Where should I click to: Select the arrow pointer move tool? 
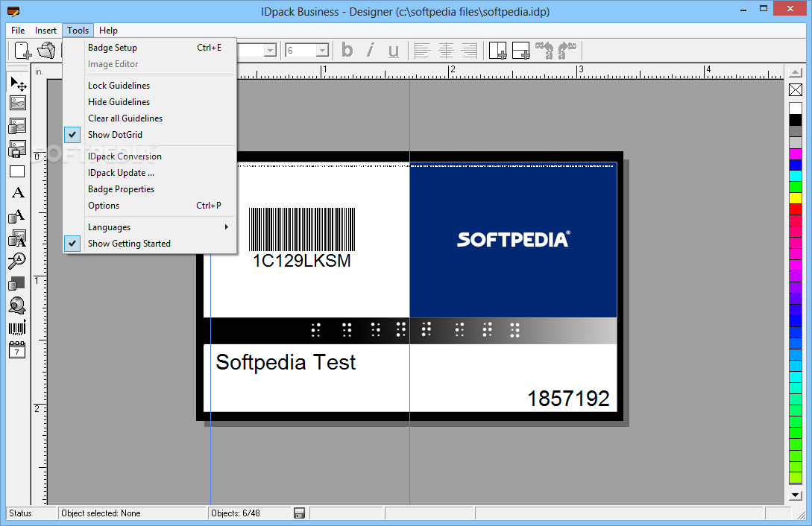pos(18,83)
